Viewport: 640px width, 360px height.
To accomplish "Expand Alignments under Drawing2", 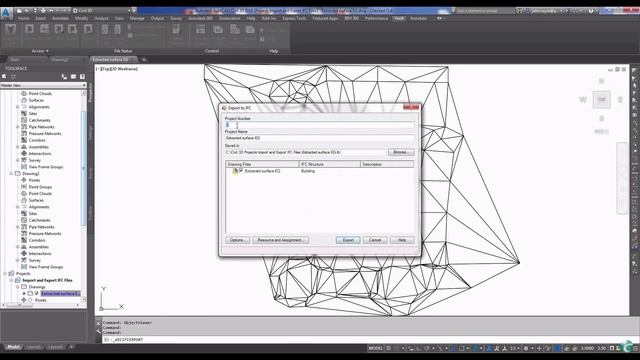I will point(18,207).
